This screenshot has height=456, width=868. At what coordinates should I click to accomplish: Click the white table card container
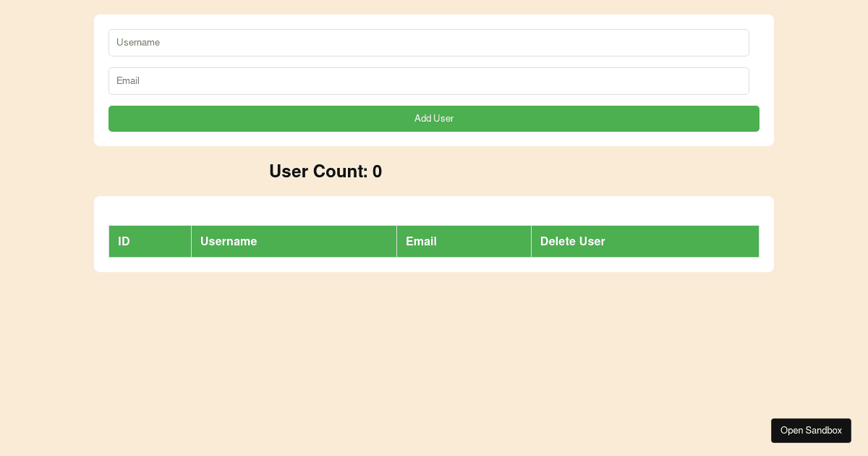click(434, 208)
